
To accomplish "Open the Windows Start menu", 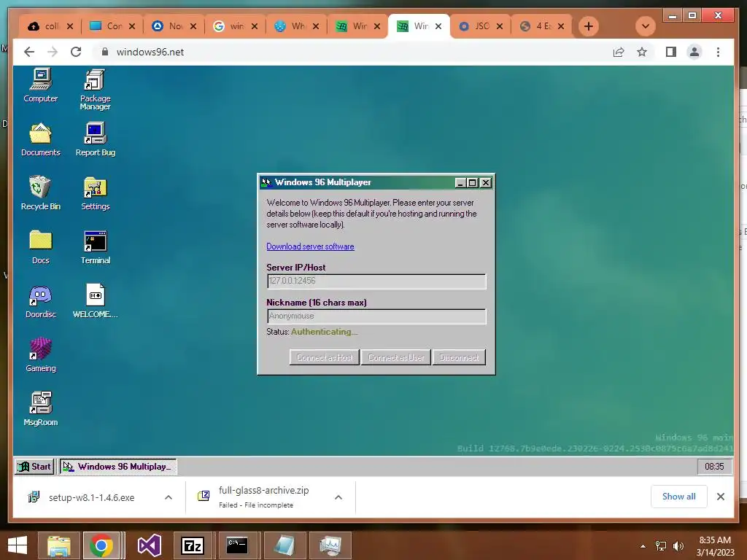I will pos(18,545).
